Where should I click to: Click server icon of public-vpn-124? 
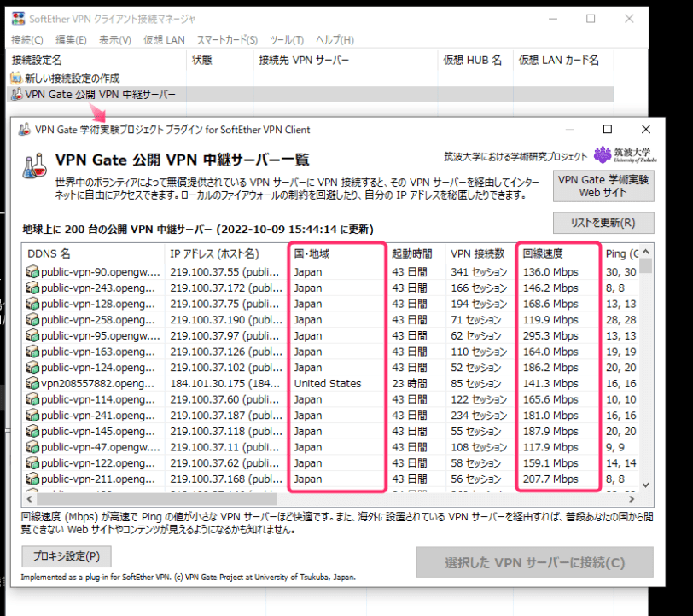click(x=32, y=367)
